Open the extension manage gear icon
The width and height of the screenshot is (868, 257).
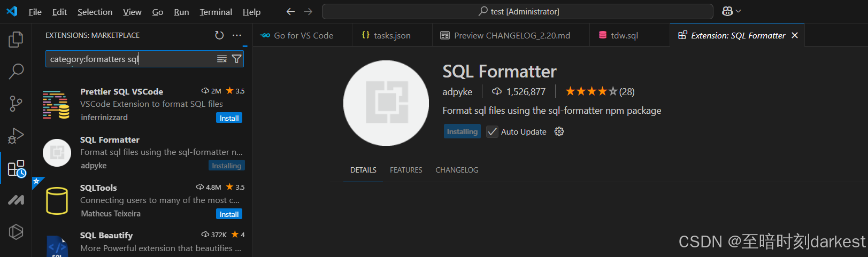coord(559,131)
